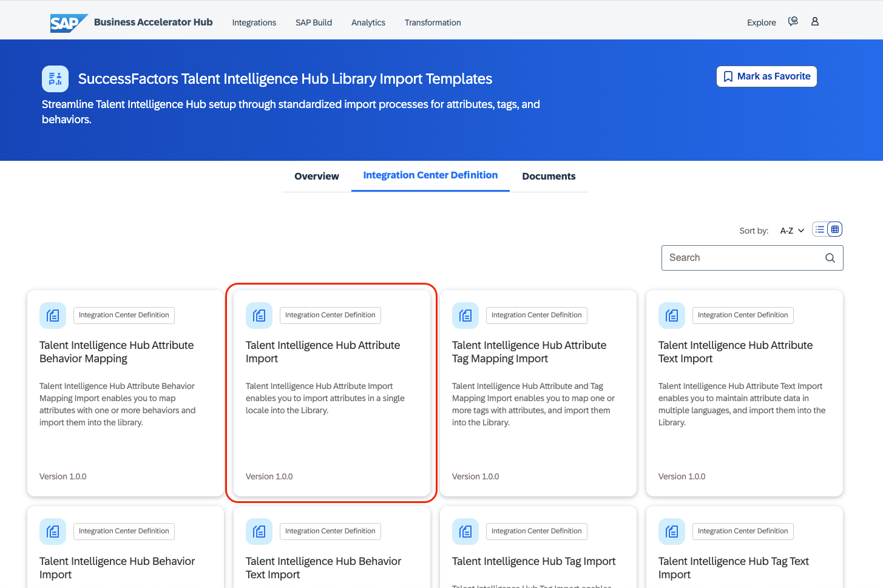Open the user profile icon

click(815, 22)
